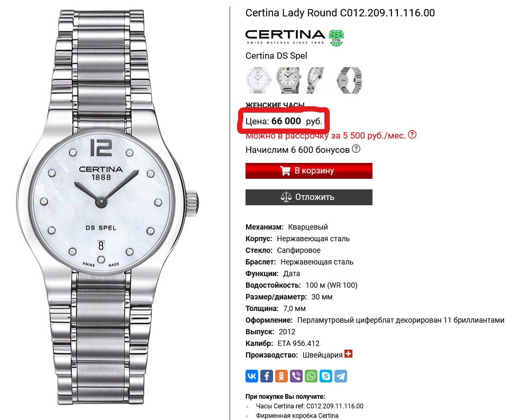
Task: Add watch to cart with В корзину
Action: 308,171
